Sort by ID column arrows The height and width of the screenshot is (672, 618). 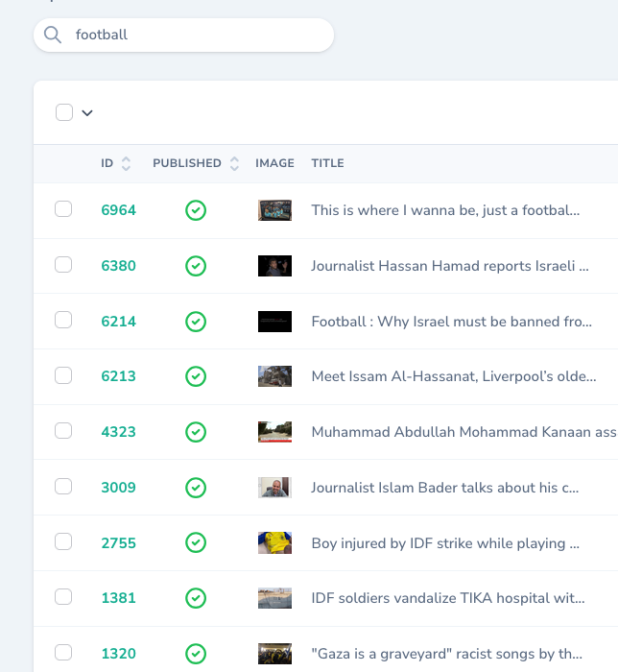tap(126, 163)
